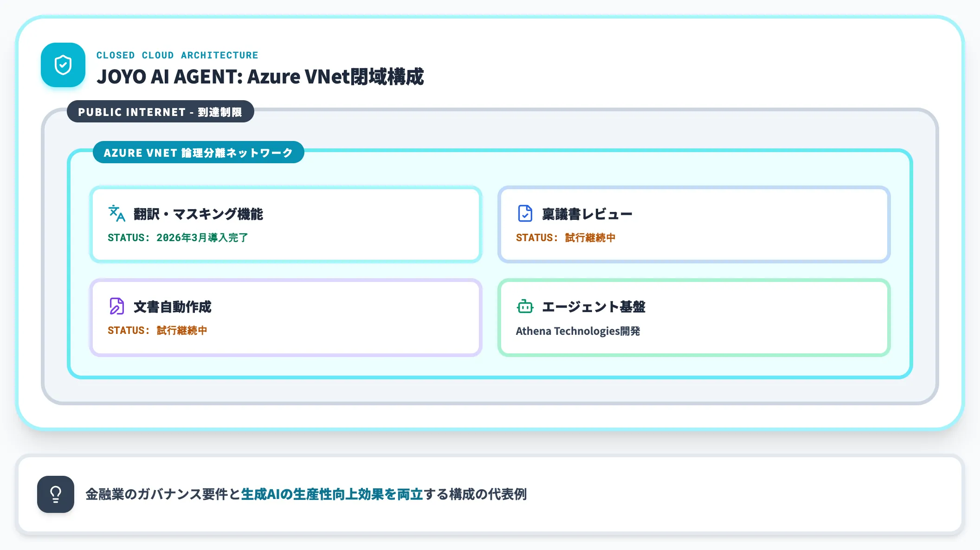Screen dimensions: 980x550
Task: Click Athena Technologies開発 text
Action: (x=578, y=331)
